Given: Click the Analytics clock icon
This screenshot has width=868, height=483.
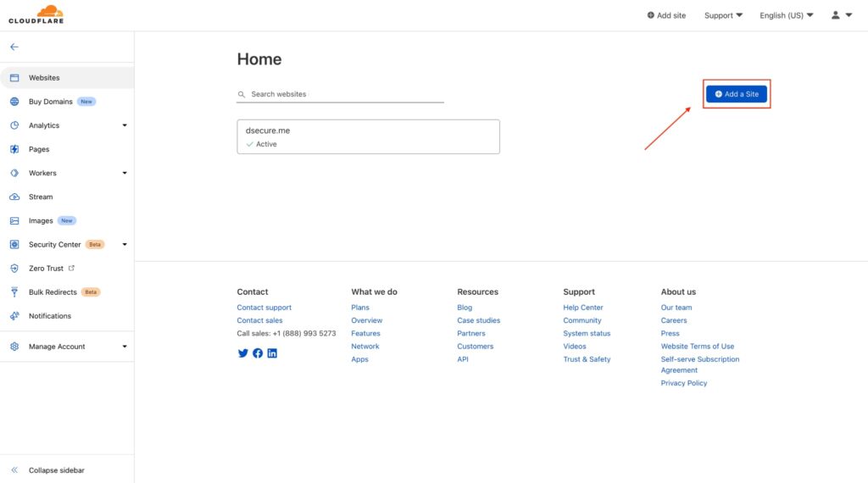Looking at the screenshot, I should 14,125.
